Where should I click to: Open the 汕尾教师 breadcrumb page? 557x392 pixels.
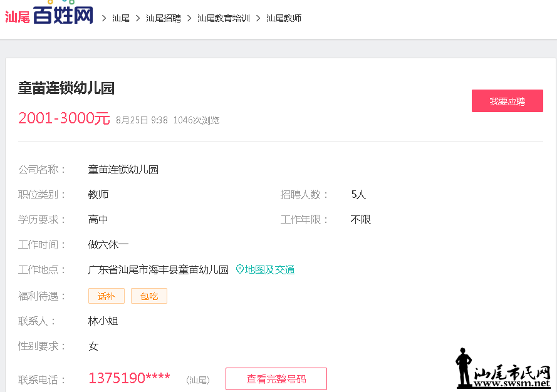(283, 18)
